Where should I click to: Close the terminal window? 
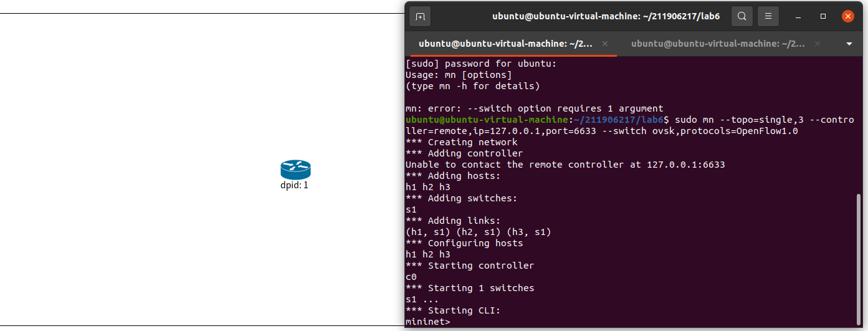pyautogui.click(x=847, y=16)
